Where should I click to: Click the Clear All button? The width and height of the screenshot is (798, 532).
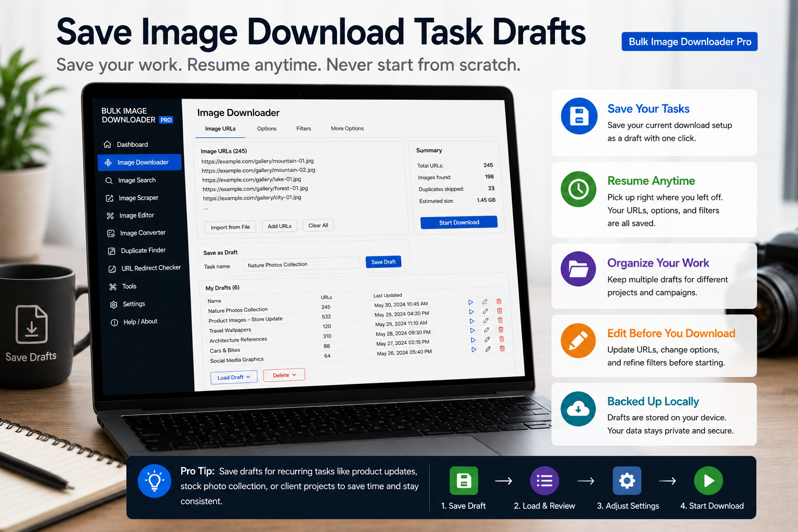point(318,225)
